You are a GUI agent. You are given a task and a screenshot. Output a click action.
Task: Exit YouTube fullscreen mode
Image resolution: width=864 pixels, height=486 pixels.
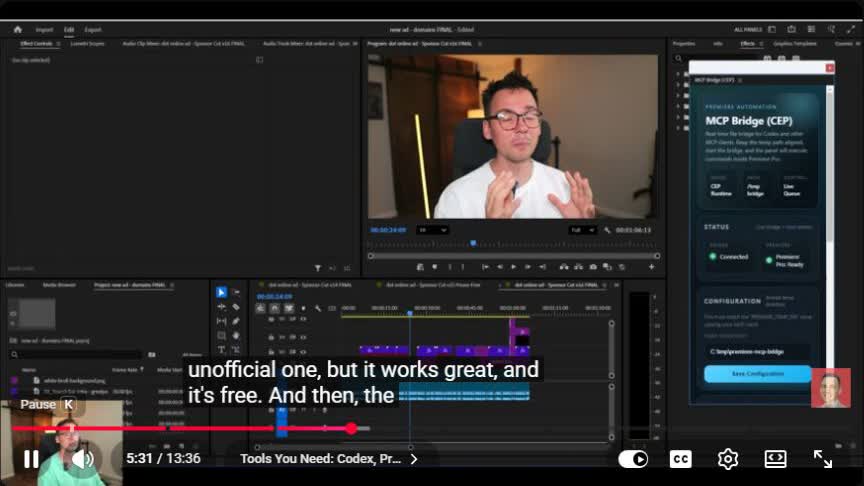click(x=823, y=459)
